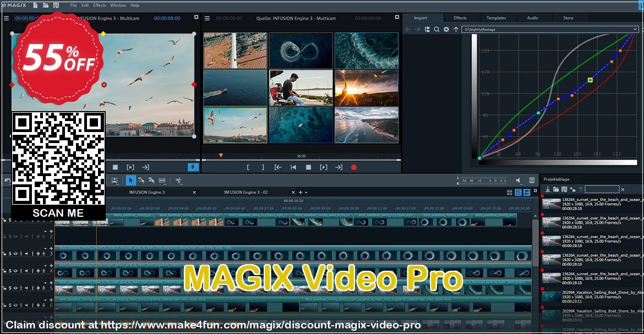This screenshot has width=644, height=334.
Task: Open the Help menu
Action: point(135,6)
